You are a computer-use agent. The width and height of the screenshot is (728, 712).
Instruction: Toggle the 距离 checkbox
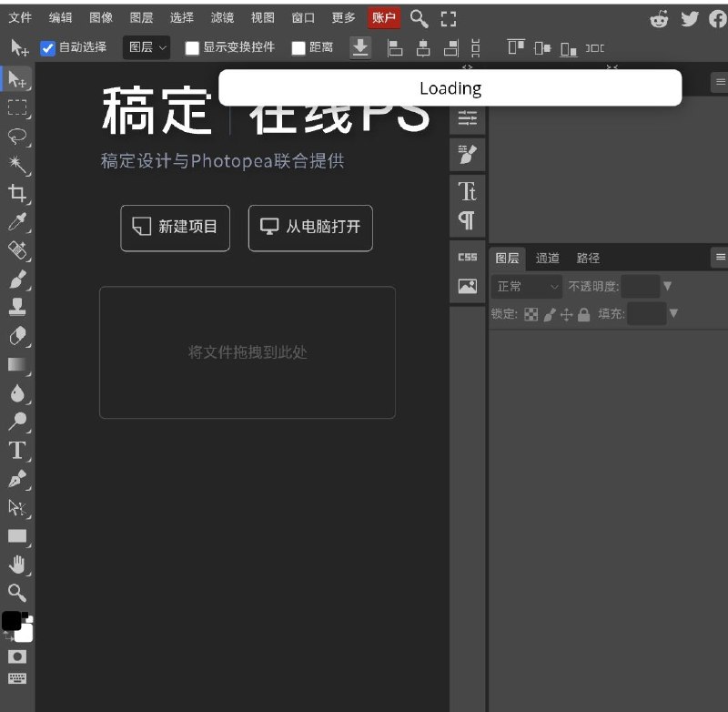pos(298,48)
